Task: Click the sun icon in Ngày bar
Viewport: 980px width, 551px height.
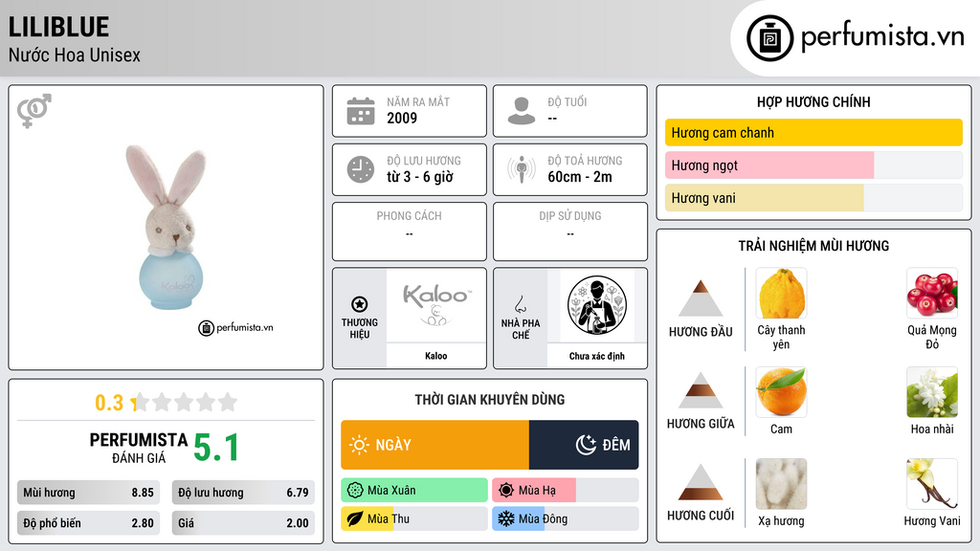Action: point(359,445)
